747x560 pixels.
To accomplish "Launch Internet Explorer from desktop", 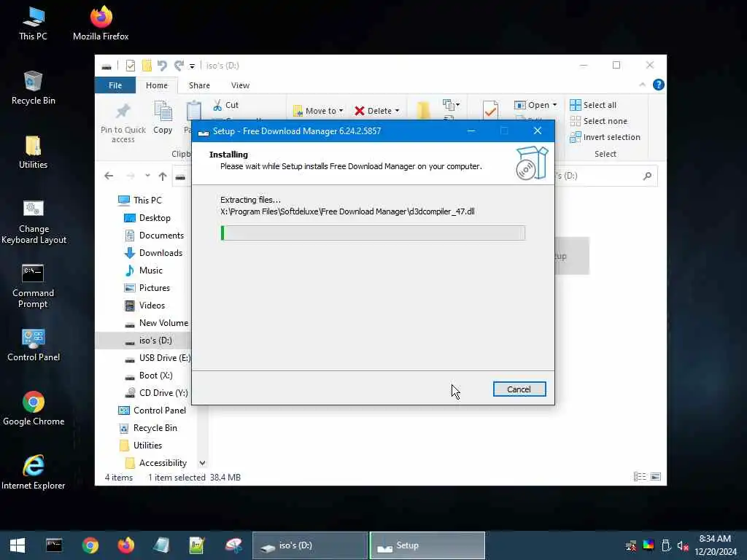I will [34, 472].
